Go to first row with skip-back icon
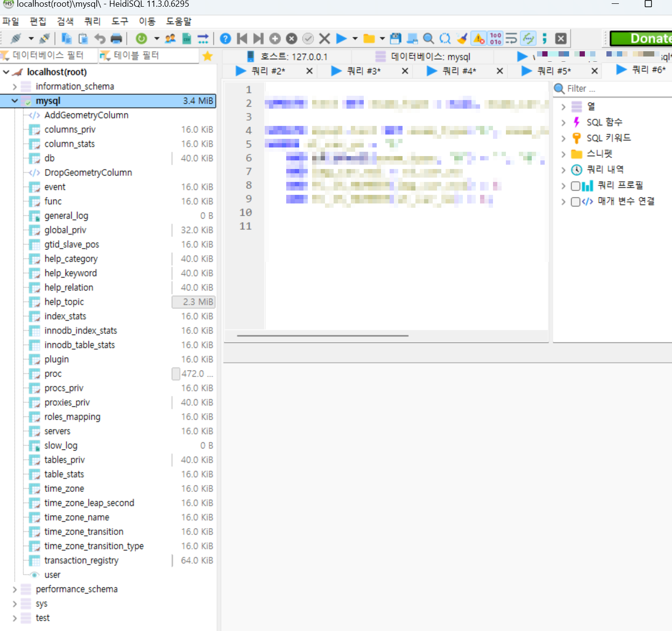672x631 pixels. pyautogui.click(x=242, y=38)
